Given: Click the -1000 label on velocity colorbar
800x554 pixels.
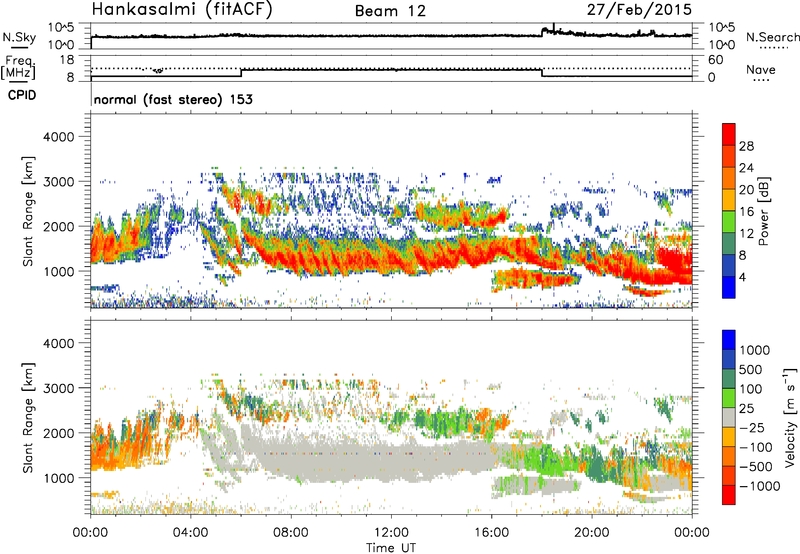Looking at the screenshot, I should [x=760, y=486].
